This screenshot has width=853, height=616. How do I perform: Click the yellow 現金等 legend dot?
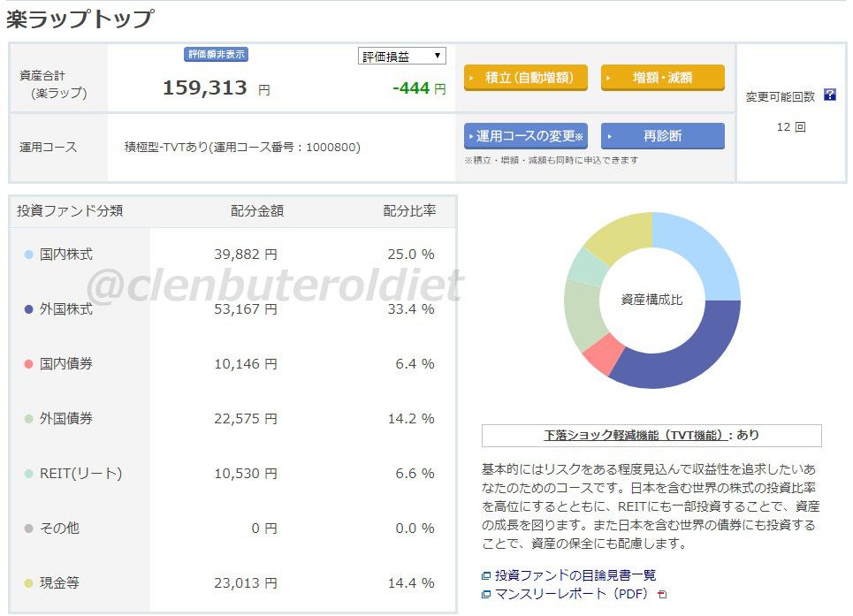(x=29, y=583)
